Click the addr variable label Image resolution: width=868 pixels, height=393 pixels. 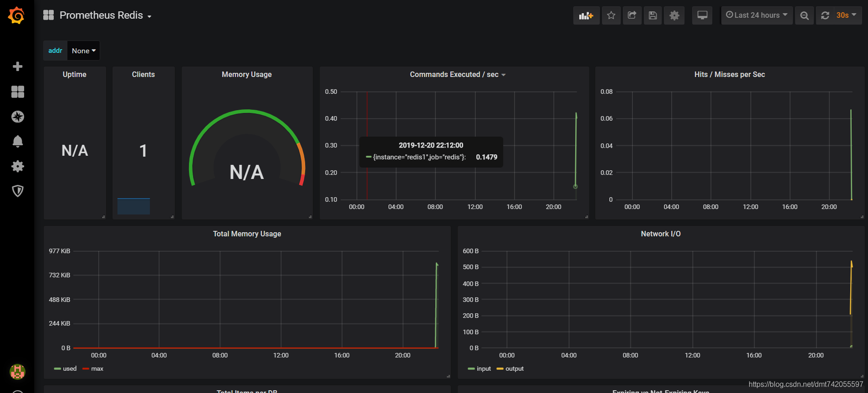pyautogui.click(x=55, y=51)
